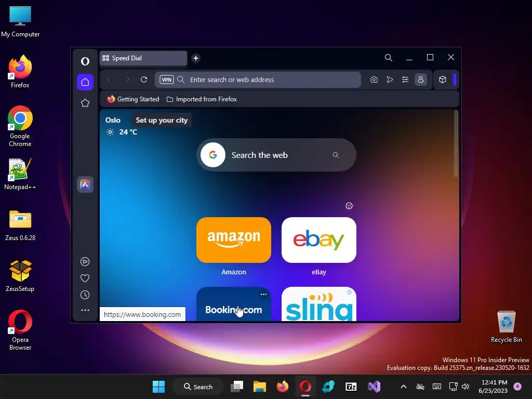Click the 24 °C temperature reading
Viewport: 532px width, 399px height.
(128, 132)
